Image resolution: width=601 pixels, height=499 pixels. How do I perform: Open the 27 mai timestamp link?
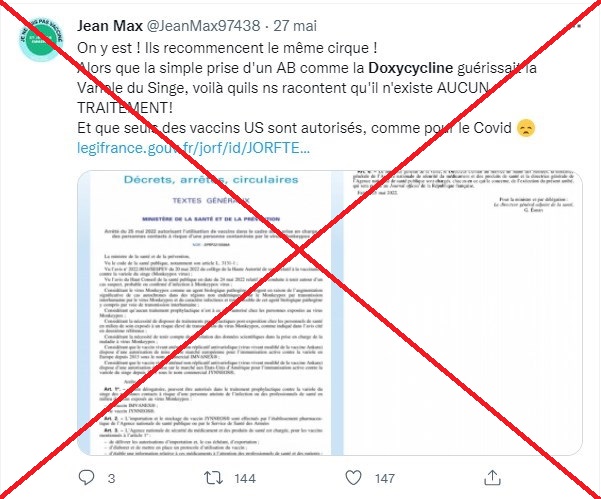[x=295, y=26]
